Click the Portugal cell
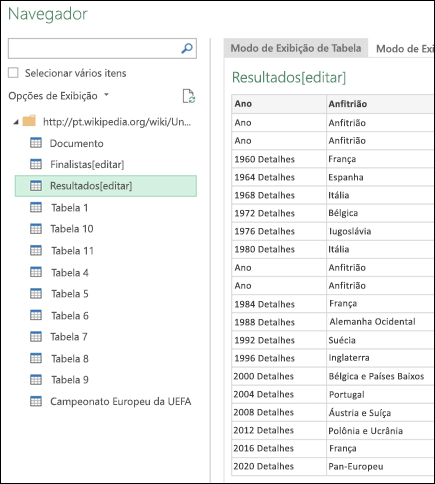The height and width of the screenshot is (484, 435). pyautogui.click(x=380, y=394)
